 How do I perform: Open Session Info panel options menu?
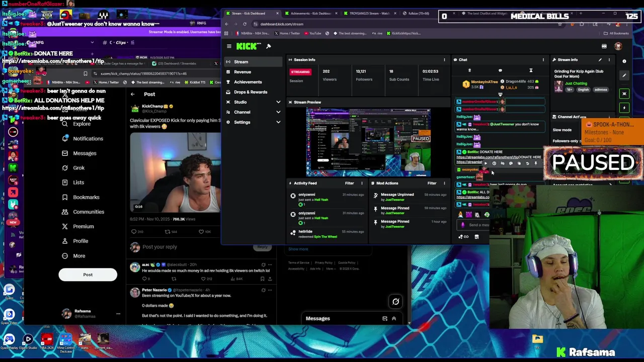pyautogui.click(x=444, y=60)
